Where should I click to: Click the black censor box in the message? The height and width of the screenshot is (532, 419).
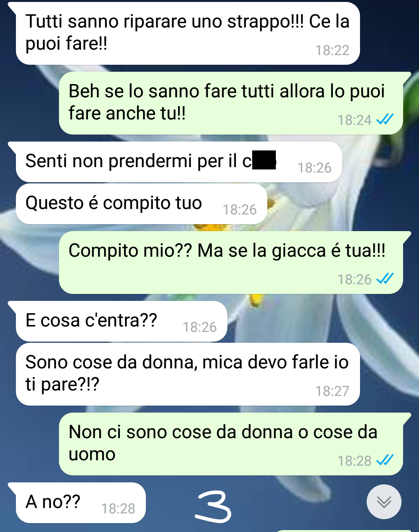[264, 160]
